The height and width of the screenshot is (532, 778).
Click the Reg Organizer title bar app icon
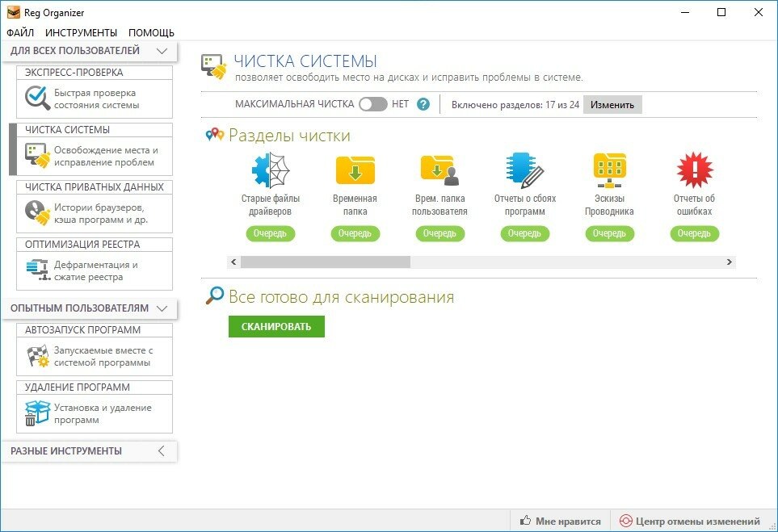pyautogui.click(x=14, y=12)
